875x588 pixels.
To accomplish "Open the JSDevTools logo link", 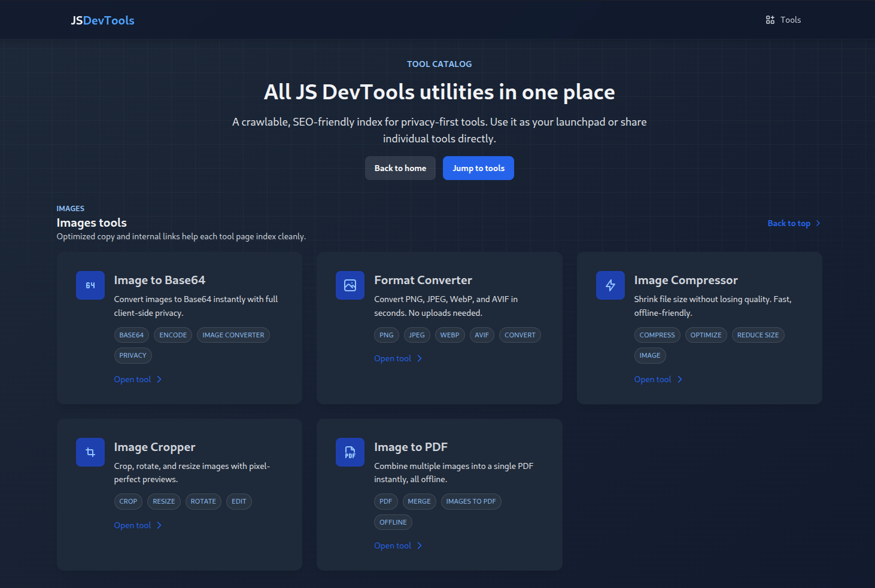I will [x=102, y=20].
